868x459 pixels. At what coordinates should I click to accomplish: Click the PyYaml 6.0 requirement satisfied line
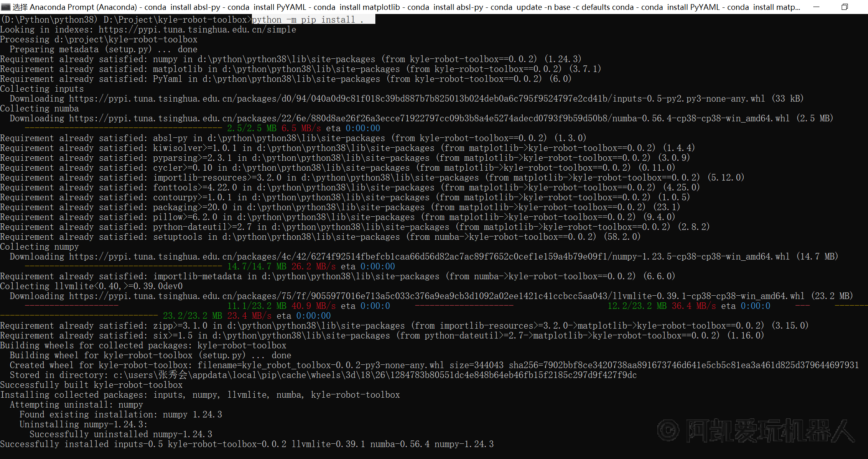coord(286,79)
